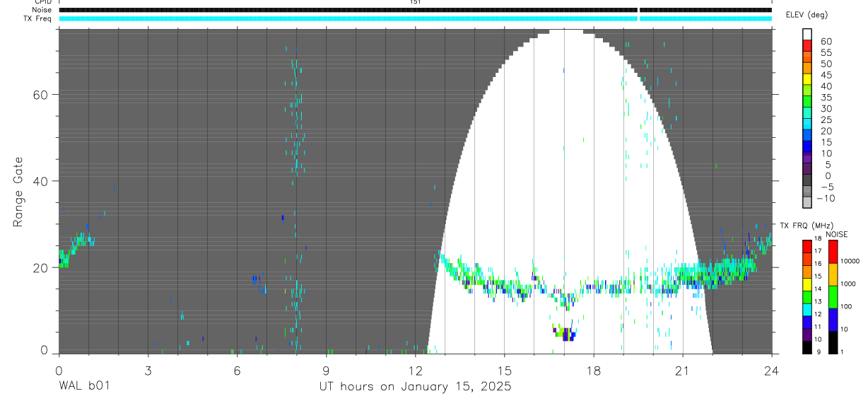Click the x-axis tick label '21'
The height and width of the screenshot is (401, 868).
[683, 370]
